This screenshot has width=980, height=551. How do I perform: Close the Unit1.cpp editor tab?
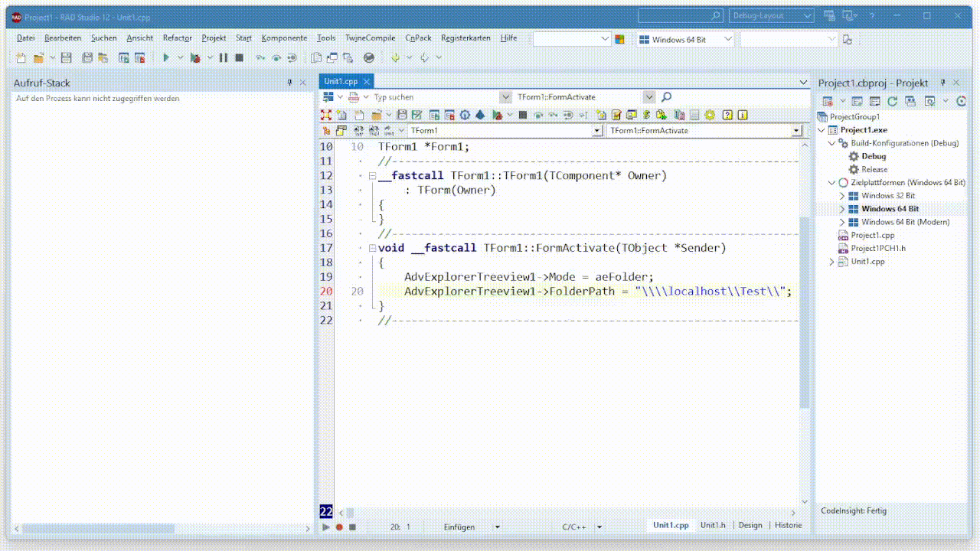point(367,81)
